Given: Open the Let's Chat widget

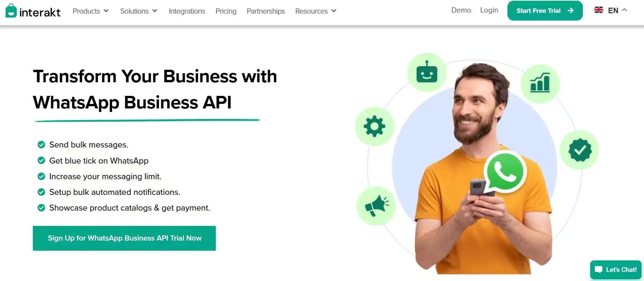Looking at the screenshot, I should coord(616,270).
